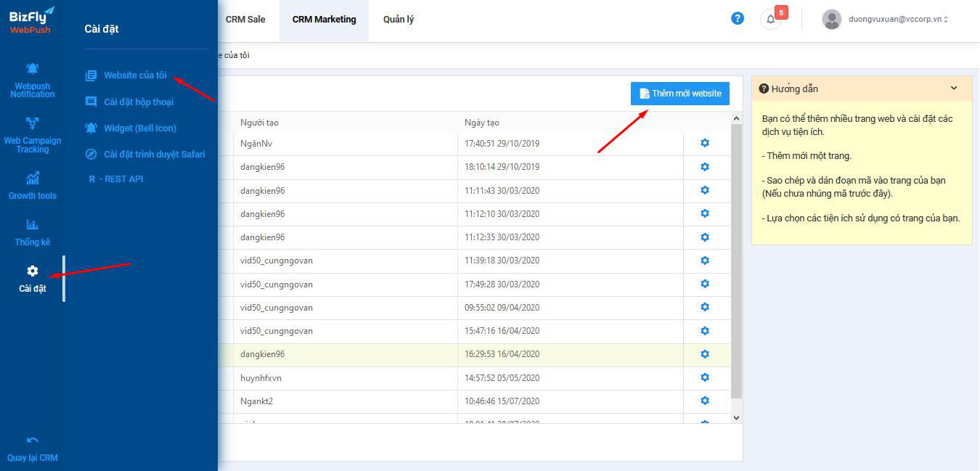Open the Thống kê statistics section
980x471 pixels.
(32, 232)
